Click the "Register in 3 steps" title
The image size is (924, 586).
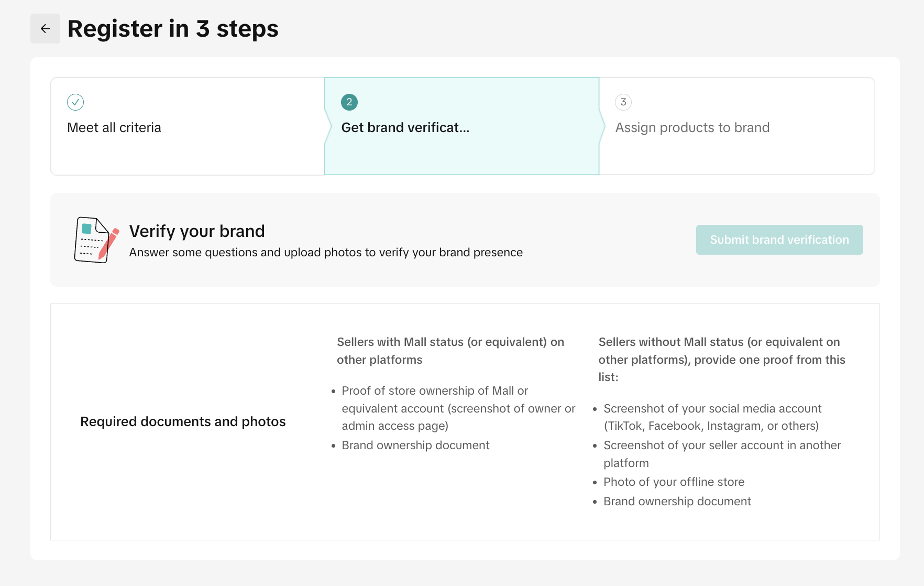173,29
